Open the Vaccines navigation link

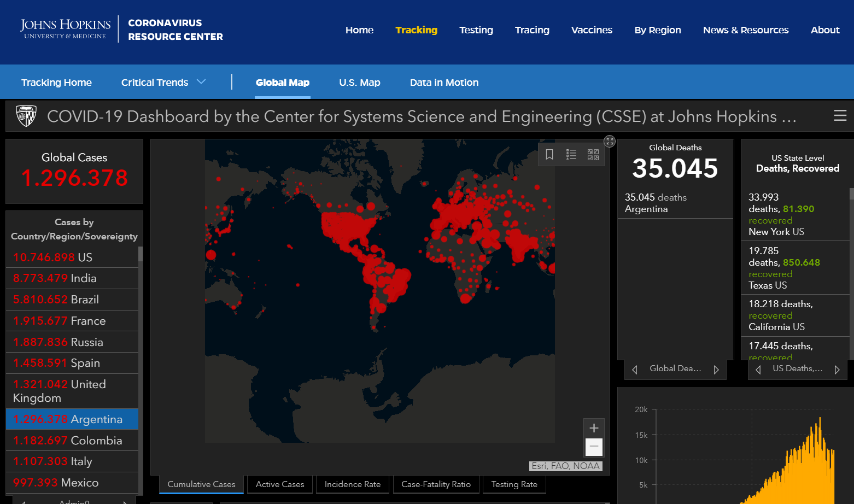point(592,30)
